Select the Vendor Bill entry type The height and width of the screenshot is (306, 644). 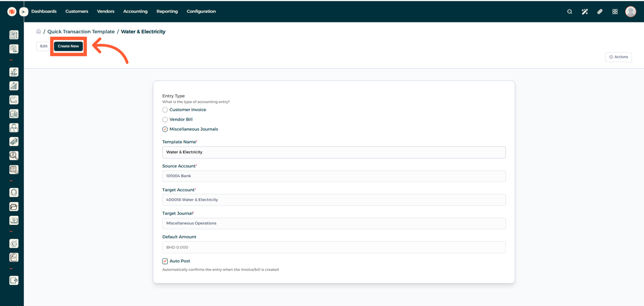pyautogui.click(x=165, y=119)
